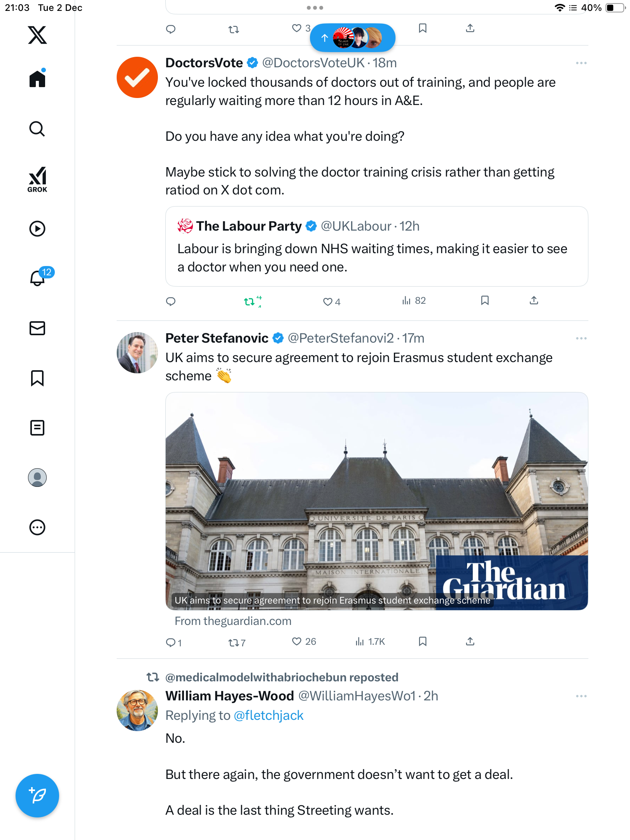This screenshot has width=630, height=840.
Task: Compose a new post
Action: pos(37,795)
